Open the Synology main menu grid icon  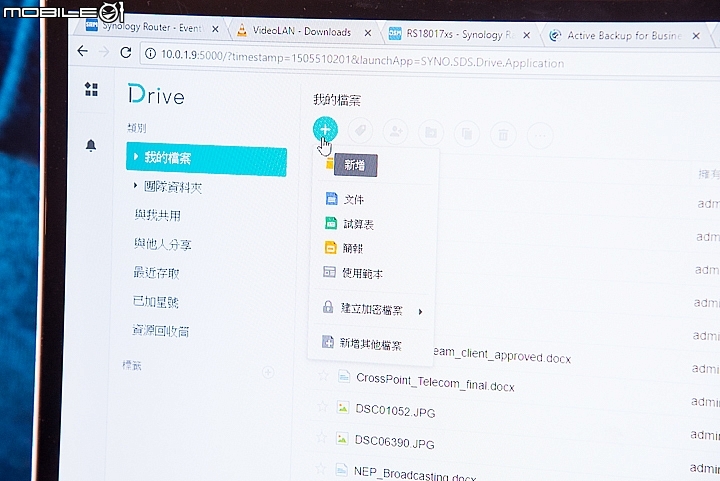[91, 89]
